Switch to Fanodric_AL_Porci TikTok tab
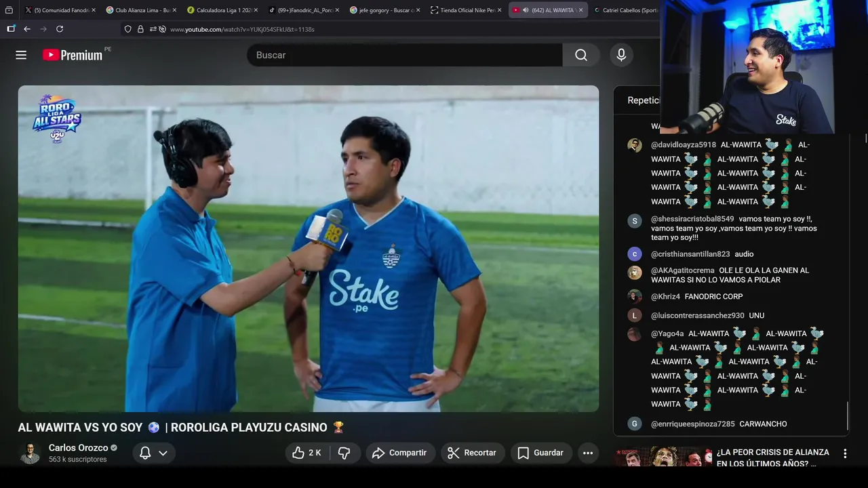This screenshot has height=488, width=868. 304,10
